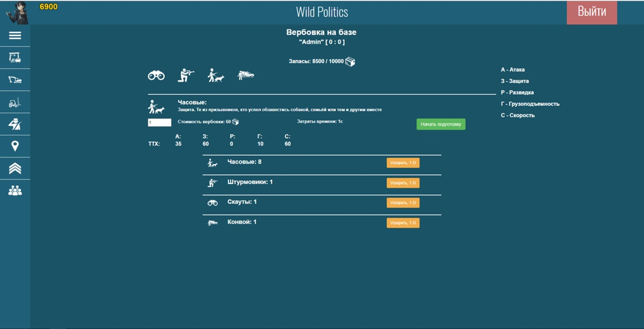This screenshot has width=644, height=329.
Task: Click the player avatar picture
Action: coord(17,13)
